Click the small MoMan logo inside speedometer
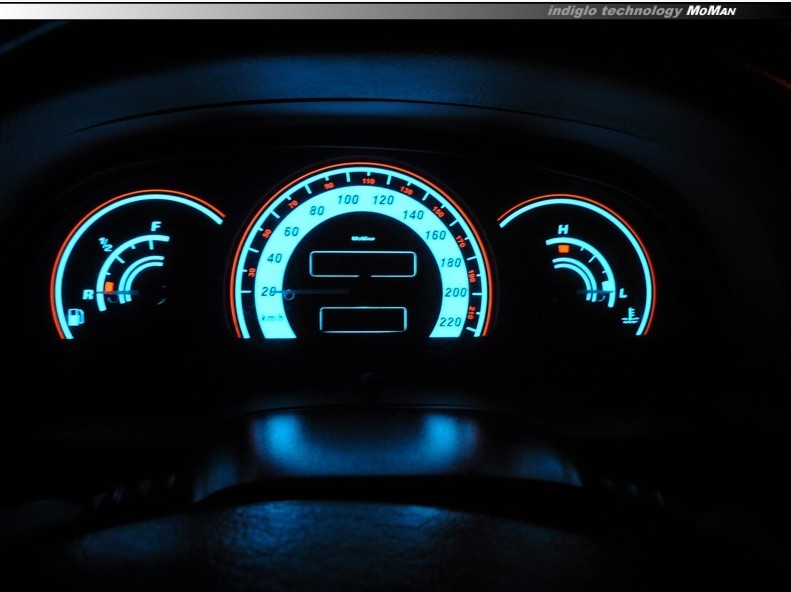The width and height of the screenshot is (791, 592). coord(362,237)
